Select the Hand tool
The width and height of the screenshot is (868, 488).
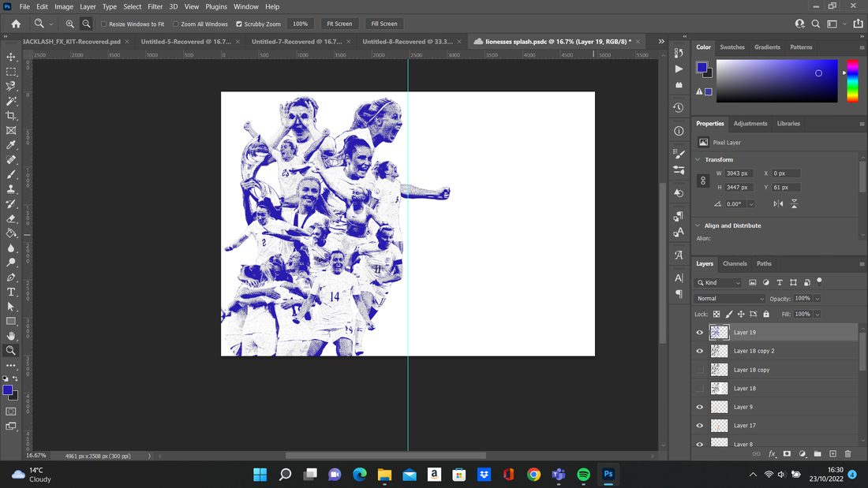coord(11,336)
